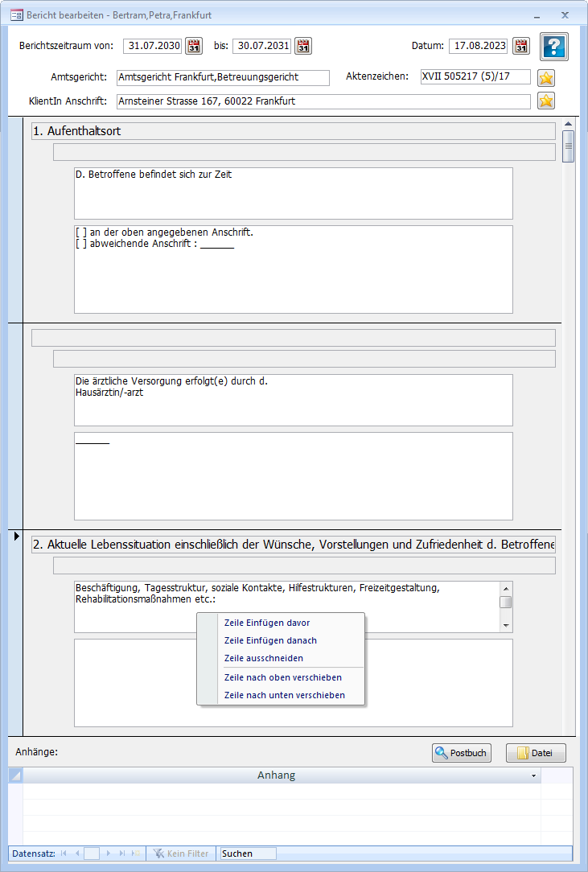Click the Kein Filter button
Image resolution: width=588 pixels, height=872 pixels.
click(181, 853)
